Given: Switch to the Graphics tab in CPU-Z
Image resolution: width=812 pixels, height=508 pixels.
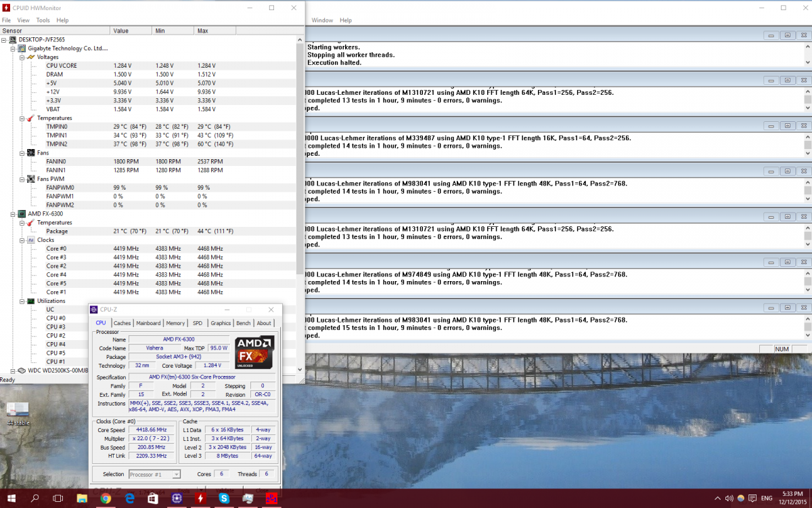Looking at the screenshot, I should coord(221,323).
